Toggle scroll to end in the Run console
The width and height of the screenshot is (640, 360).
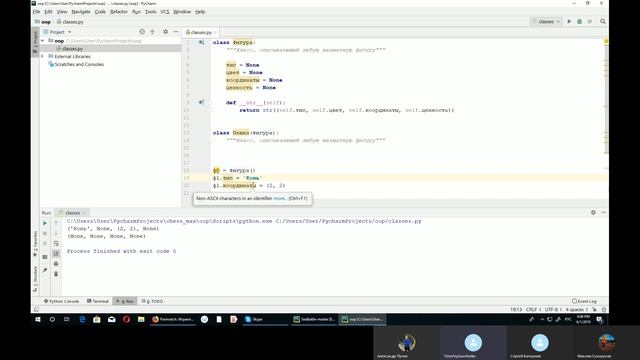click(x=56, y=253)
